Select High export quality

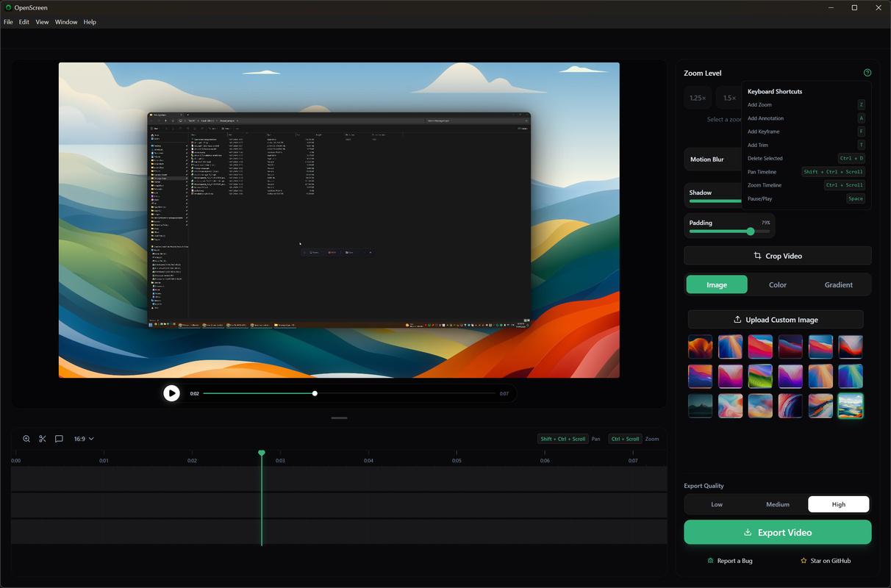tap(838, 504)
